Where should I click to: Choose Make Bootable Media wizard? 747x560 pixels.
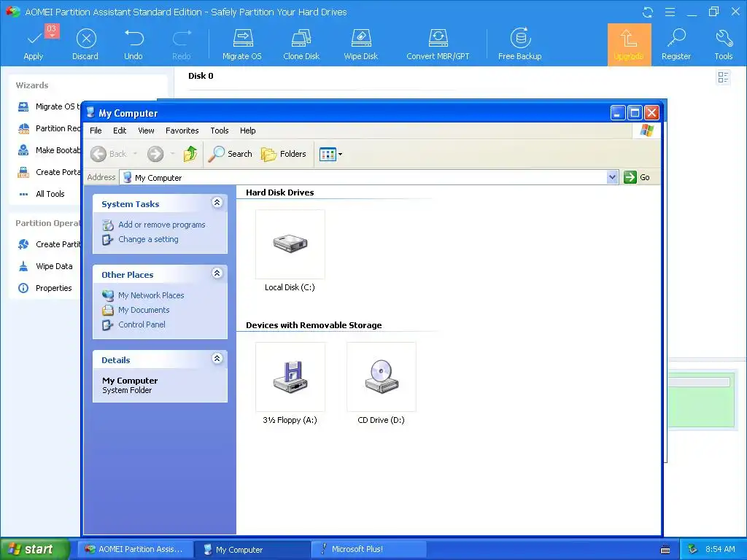pos(49,150)
